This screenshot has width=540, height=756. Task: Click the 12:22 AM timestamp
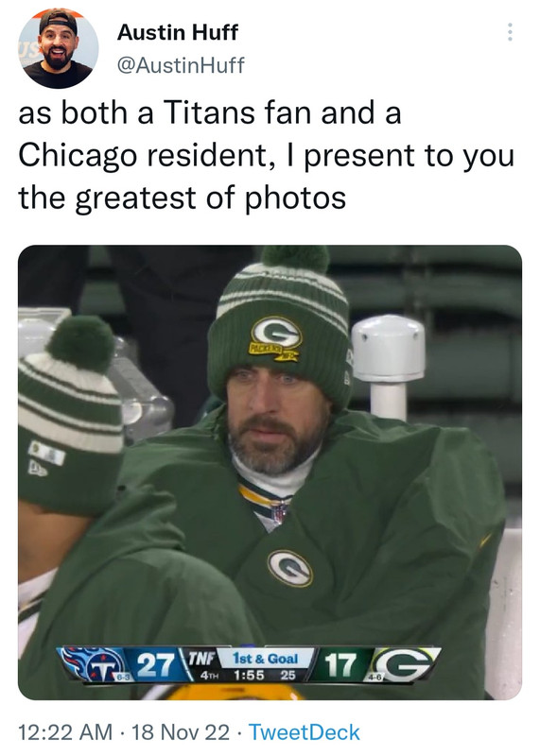pyautogui.click(x=65, y=731)
